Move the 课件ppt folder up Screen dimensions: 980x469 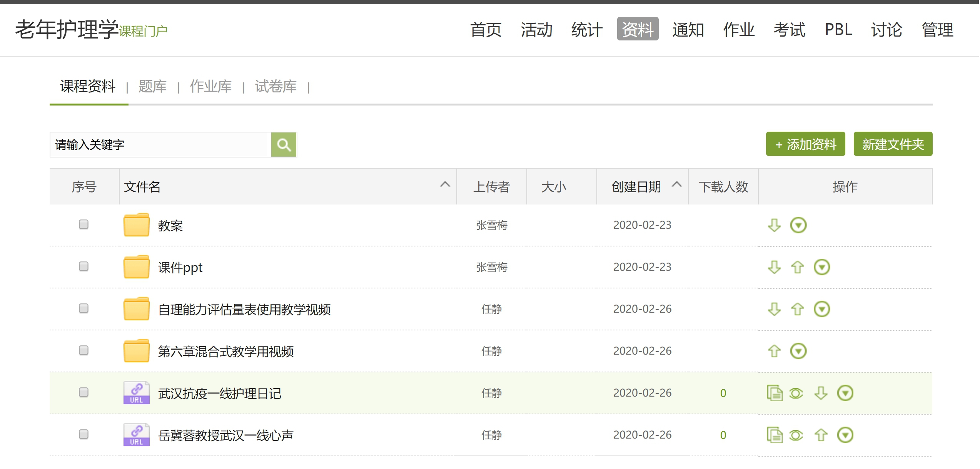pyautogui.click(x=797, y=267)
